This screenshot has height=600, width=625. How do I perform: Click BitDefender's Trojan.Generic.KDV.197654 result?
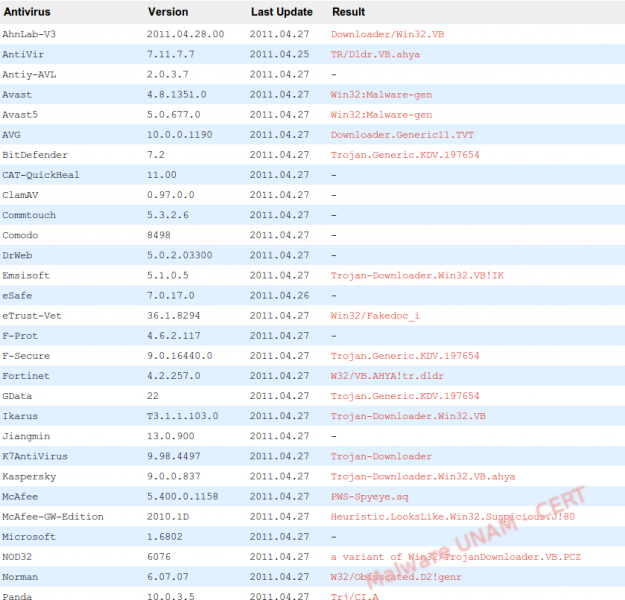coord(405,155)
